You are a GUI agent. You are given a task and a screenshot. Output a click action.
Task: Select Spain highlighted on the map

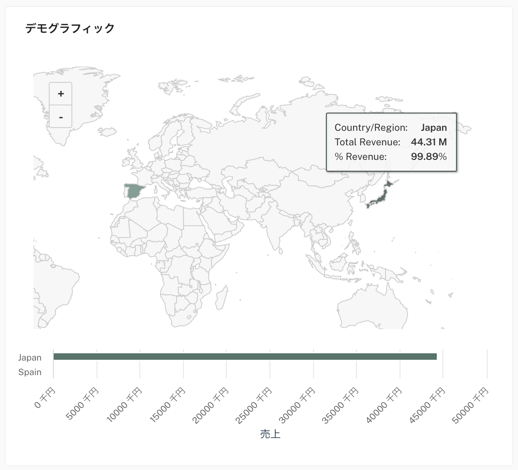pyautogui.click(x=134, y=191)
